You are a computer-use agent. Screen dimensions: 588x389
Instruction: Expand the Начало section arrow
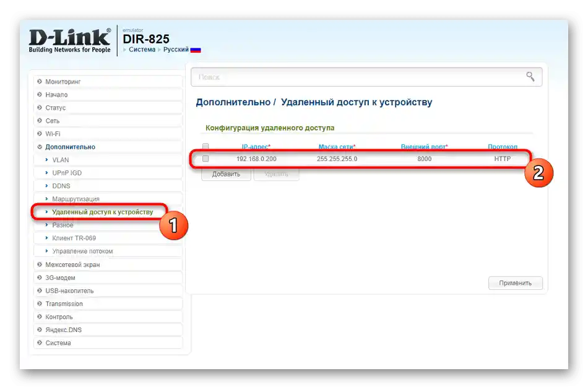[x=40, y=95]
